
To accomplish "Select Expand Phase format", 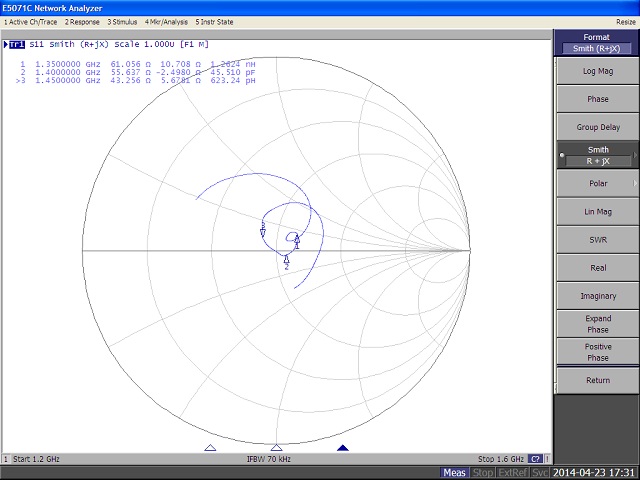I will click(598, 324).
